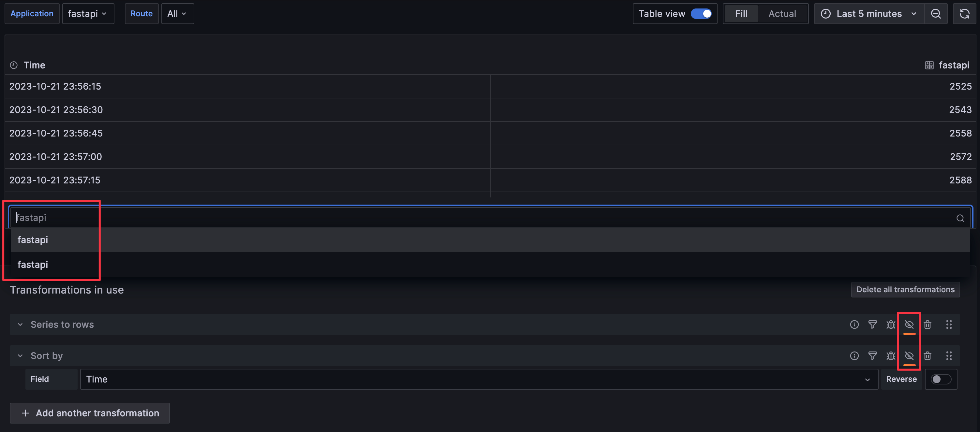Enable the Reverse sort switch
This screenshot has width=980, height=432.
[941, 379]
